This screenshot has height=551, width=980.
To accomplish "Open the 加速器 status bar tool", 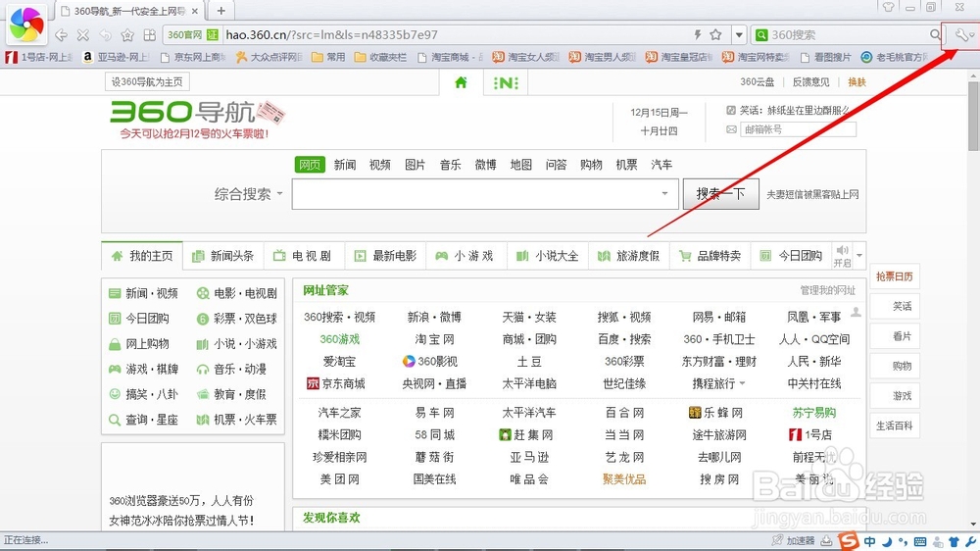I will click(x=793, y=540).
